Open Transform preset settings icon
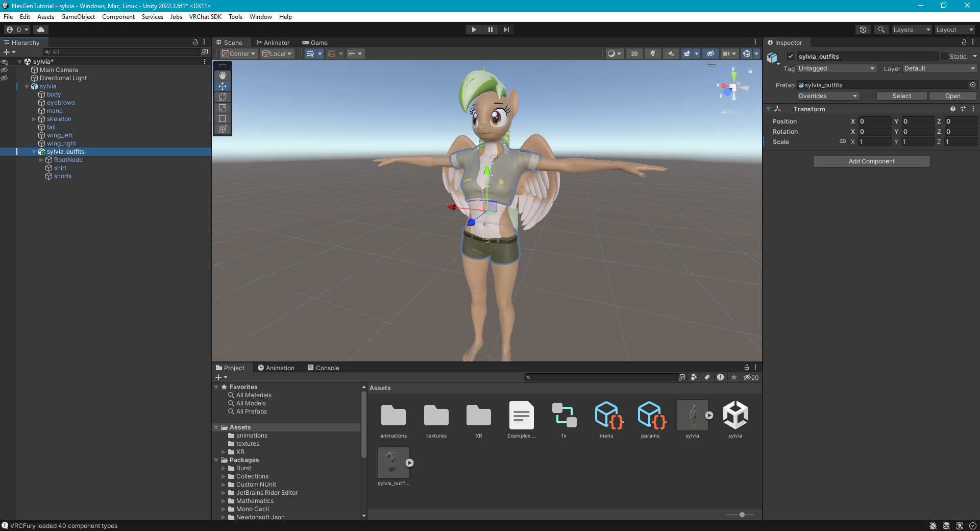 tap(963, 109)
